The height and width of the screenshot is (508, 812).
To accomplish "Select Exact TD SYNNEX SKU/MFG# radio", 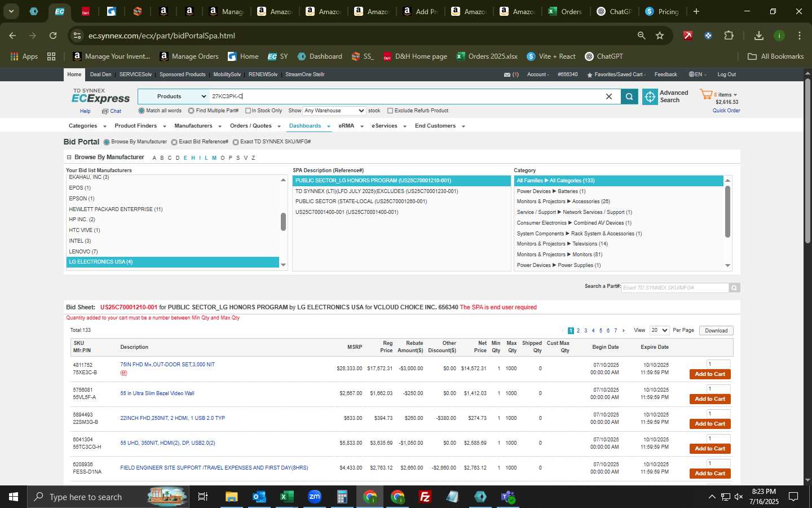I will coord(236,142).
